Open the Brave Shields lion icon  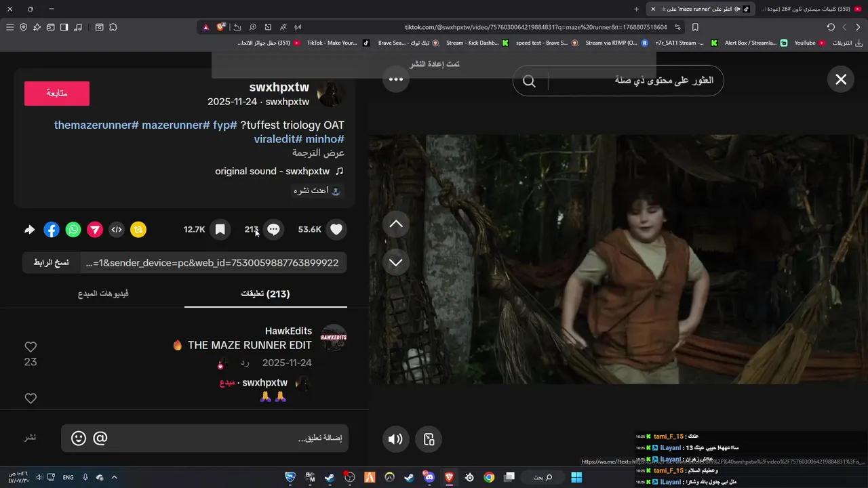tap(221, 27)
